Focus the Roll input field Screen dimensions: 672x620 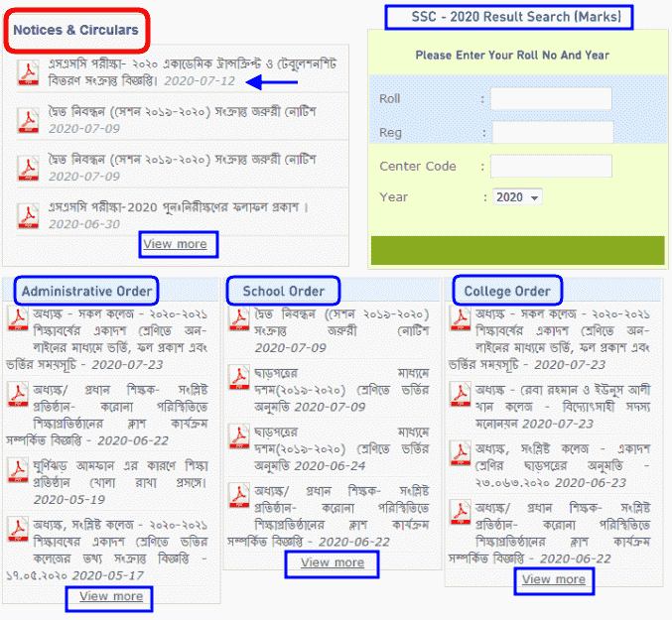(x=551, y=99)
